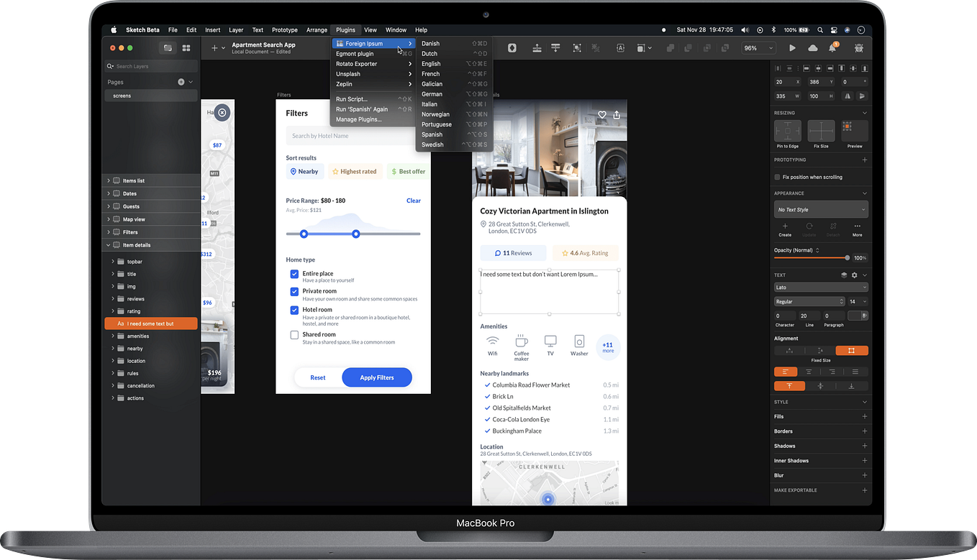
Task: Click the text style settings gear icon
Action: 854,275
